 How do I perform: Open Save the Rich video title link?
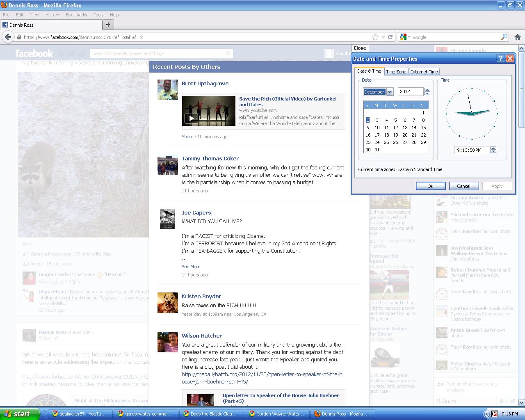288,102
